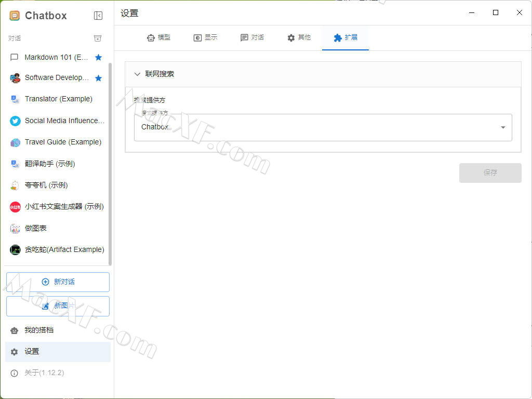Open 关于(1.12.2) about page
The height and width of the screenshot is (399, 532).
(x=58, y=373)
